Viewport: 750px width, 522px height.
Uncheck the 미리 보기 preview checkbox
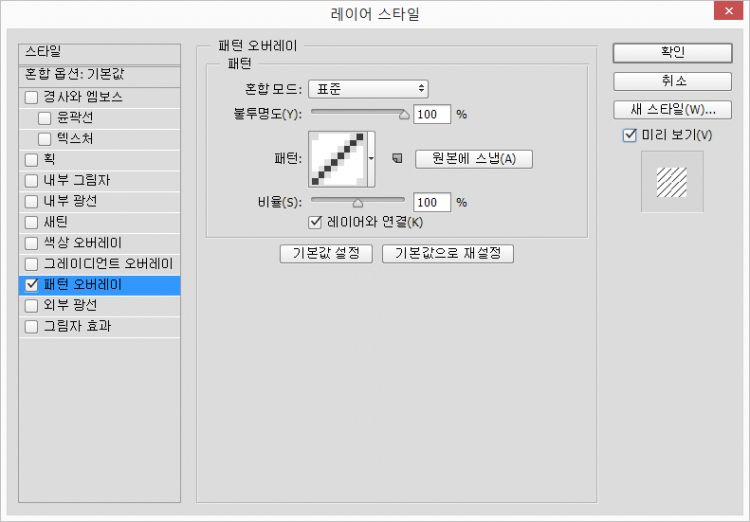[629, 135]
